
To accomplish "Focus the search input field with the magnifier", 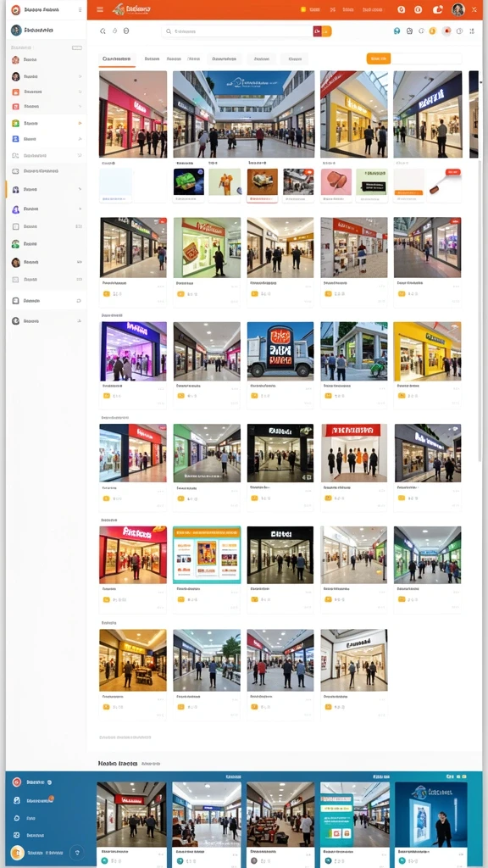I will (240, 31).
